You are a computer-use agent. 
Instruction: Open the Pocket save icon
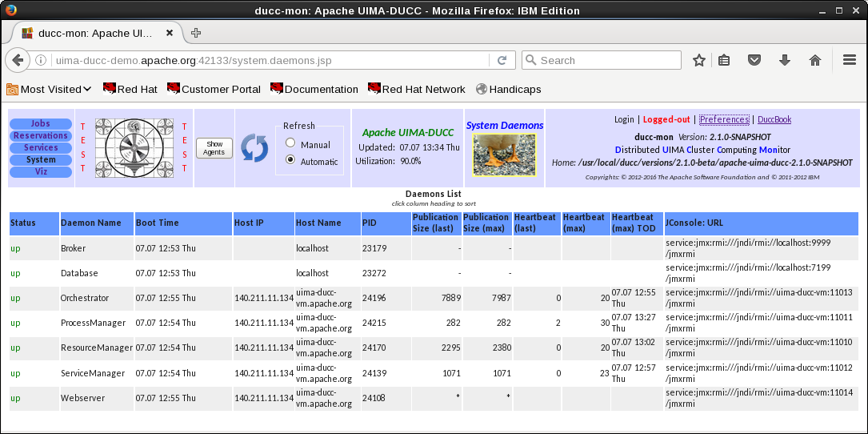pos(754,60)
